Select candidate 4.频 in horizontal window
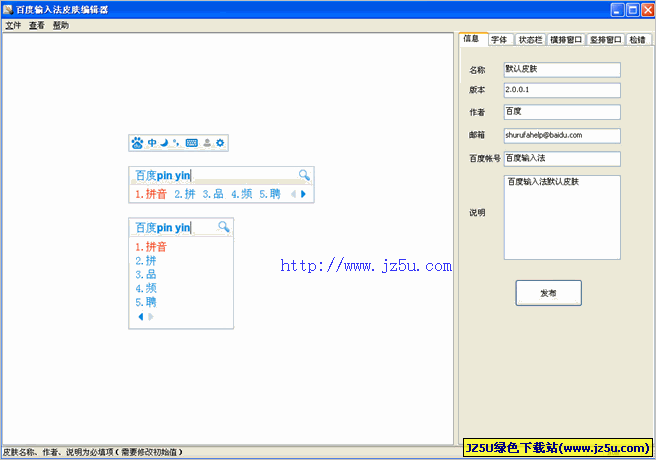Viewport: 656px width, 460px height. pos(242,194)
